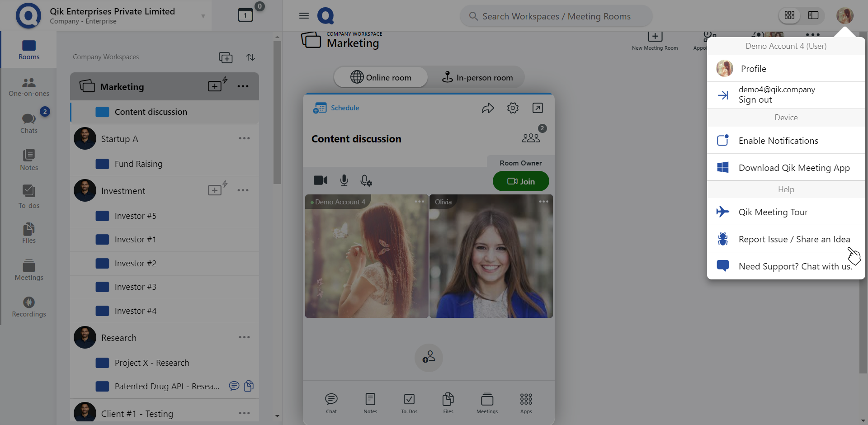
Task: Click the Schedule link
Action: [x=344, y=108]
